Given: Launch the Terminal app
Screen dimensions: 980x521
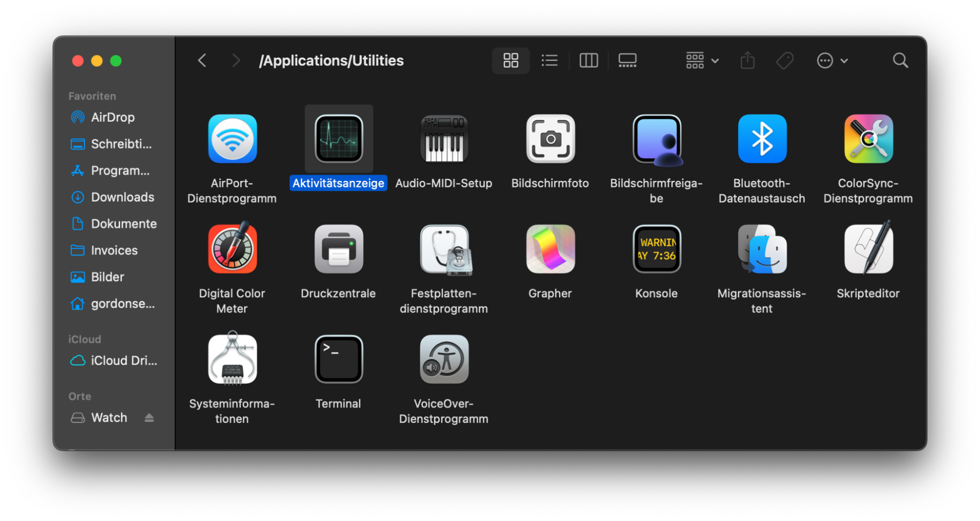Looking at the screenshot, I should coord(338,359).
